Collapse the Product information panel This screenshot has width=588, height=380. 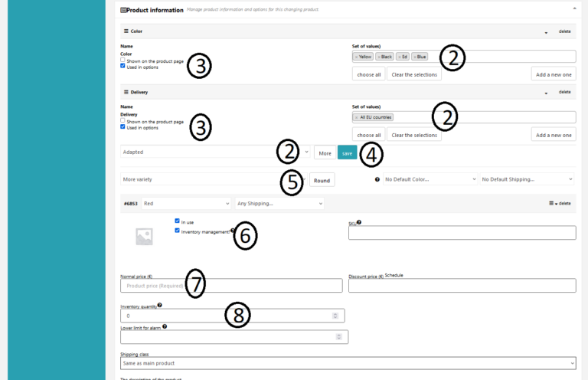(574, 8)
